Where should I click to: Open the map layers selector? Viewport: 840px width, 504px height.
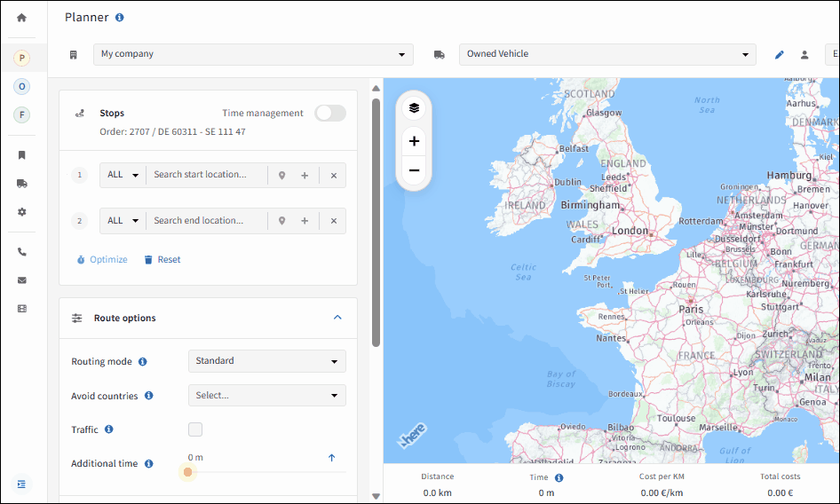coord(414,108)
